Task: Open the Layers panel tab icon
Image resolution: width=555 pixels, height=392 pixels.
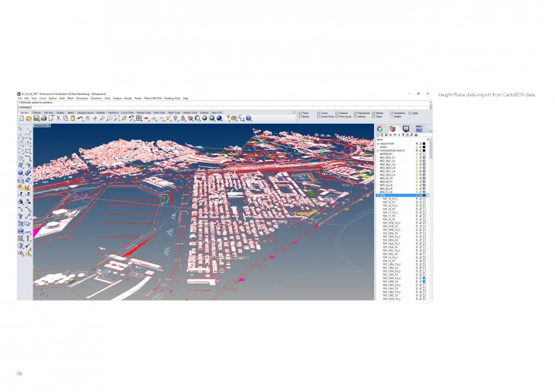Action: (394, 130)
